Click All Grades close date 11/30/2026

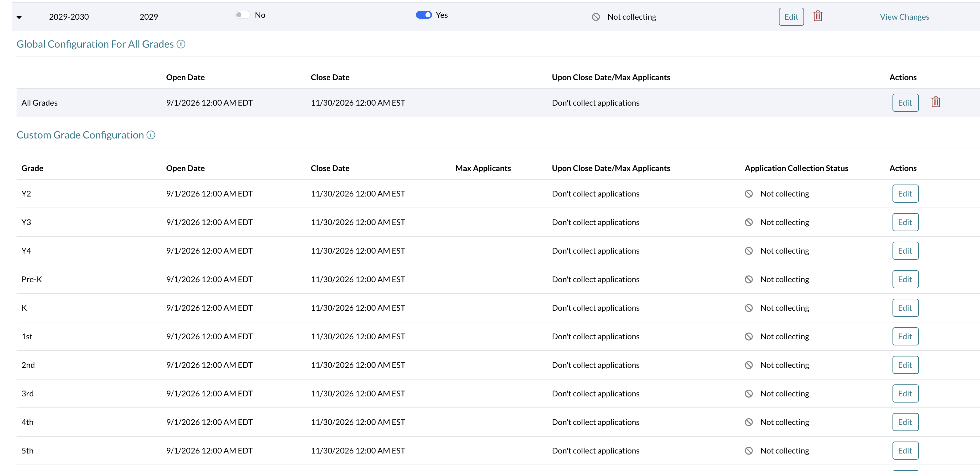(x=358, y=103)
